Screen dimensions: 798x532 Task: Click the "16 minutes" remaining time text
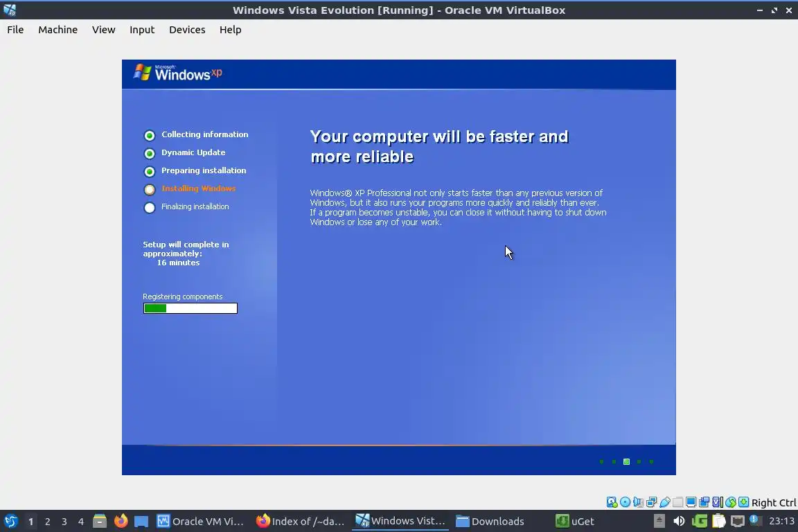pyautogui.click(x=178, y=263)
